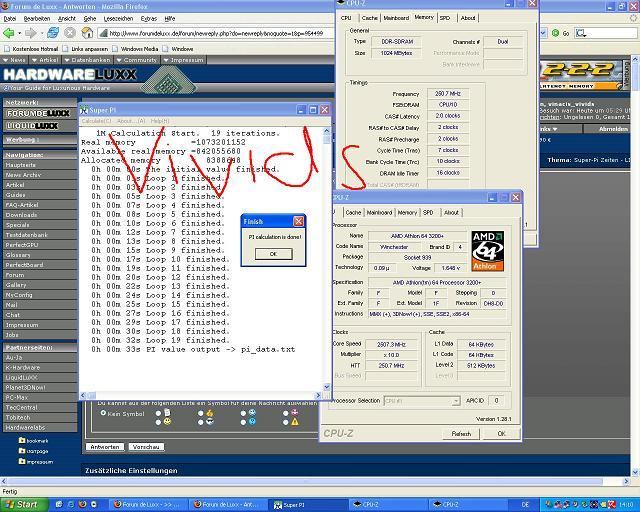
Task: Click the Vorschau button
Action: 146,447
